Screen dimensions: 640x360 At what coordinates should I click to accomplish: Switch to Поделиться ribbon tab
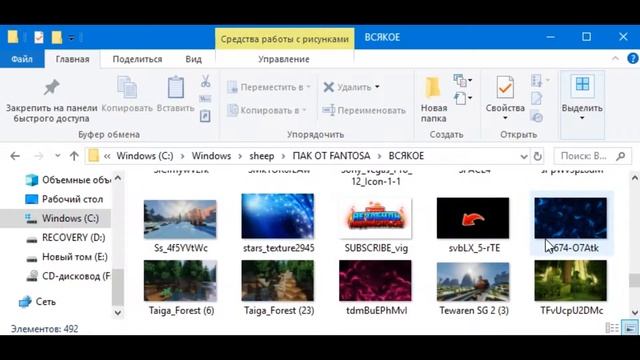137,59
